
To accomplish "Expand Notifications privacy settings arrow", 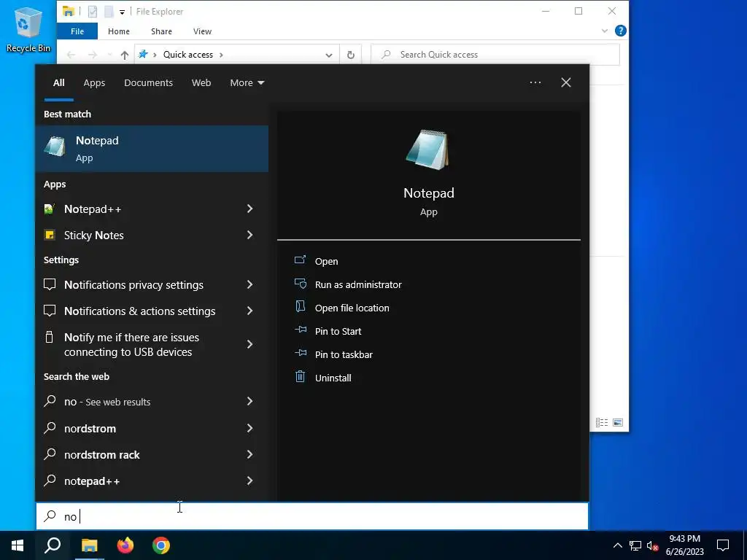I will pyautogui.click(x=249, y=284).
